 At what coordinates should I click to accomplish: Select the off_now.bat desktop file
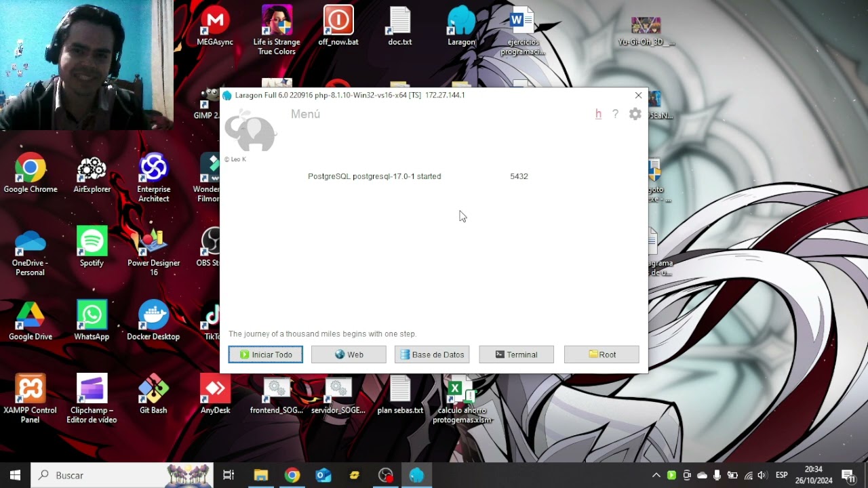pyautogui.click(x=338, y=27)
